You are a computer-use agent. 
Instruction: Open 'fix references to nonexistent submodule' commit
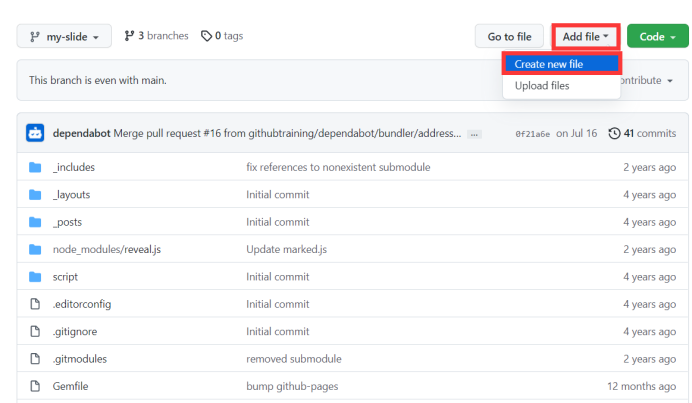tap(338, 167)
